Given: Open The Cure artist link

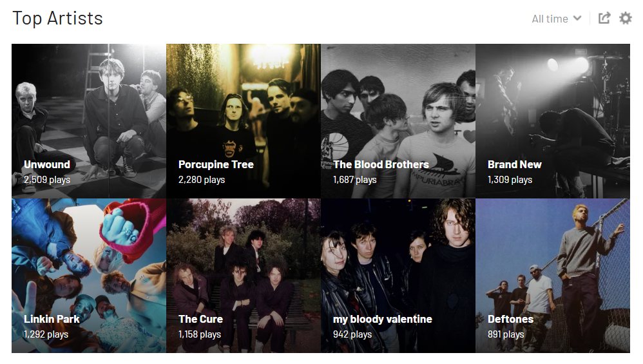Looking at the screenshot, I should tap(200, 319).
